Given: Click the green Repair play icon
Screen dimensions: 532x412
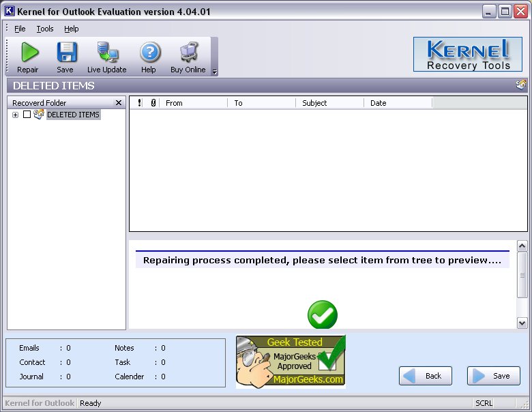Looking at the screenshot, I should (30, 52).
